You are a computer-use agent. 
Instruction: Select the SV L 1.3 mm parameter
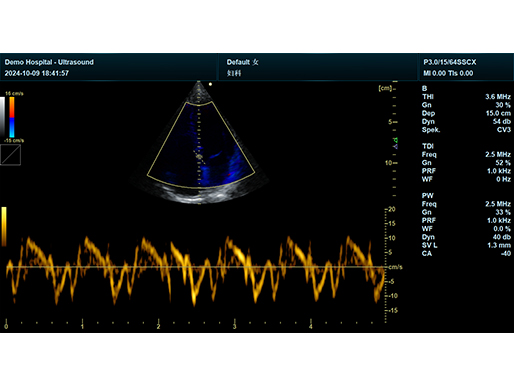point(466,245)
